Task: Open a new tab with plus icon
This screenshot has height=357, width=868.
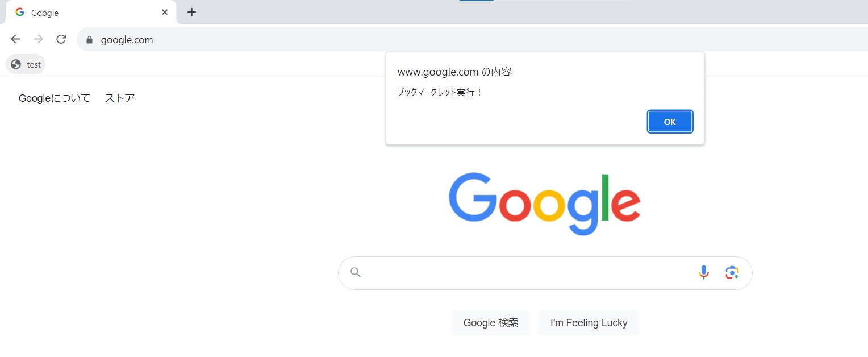Action: [x=192, y=12]
